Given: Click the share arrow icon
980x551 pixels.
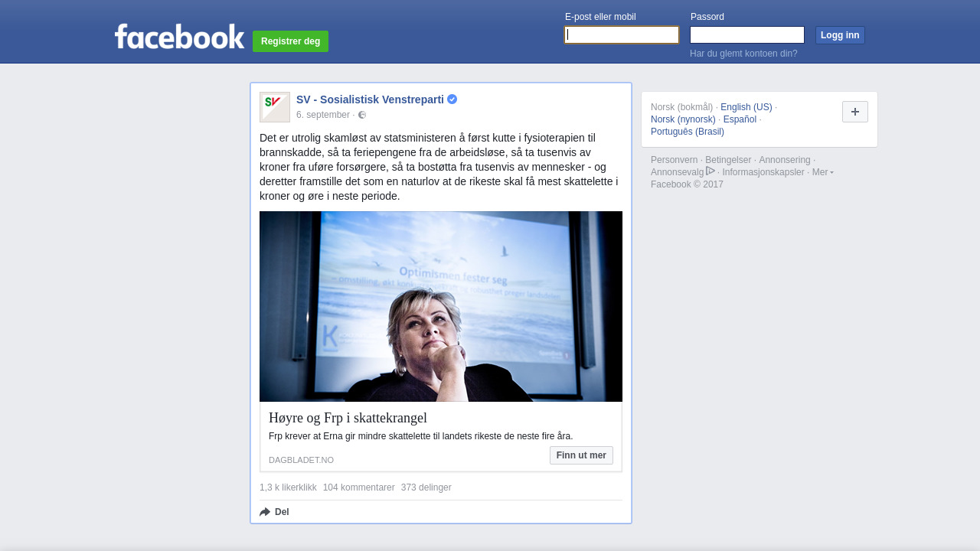Looking at the screenshot, I should (265, 512).
